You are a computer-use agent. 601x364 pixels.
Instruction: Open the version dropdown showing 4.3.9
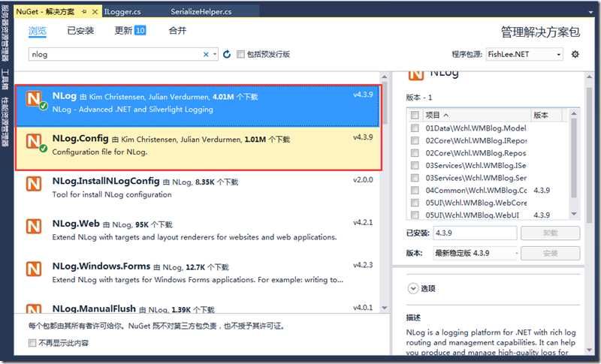(476, 253)
